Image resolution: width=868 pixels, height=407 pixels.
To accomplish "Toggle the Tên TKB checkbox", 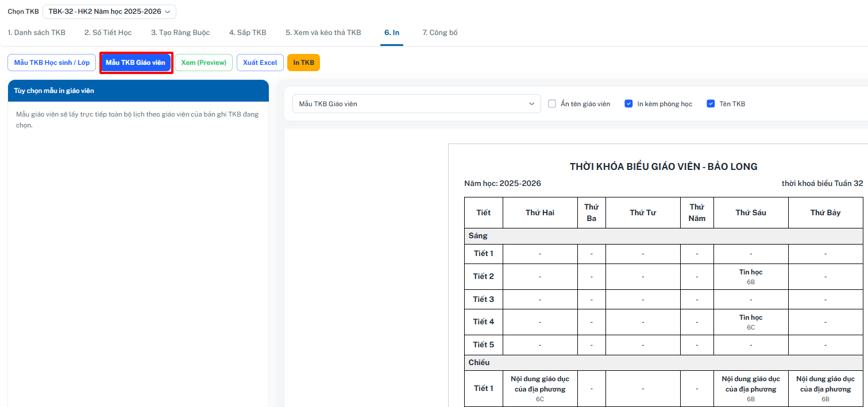I will click(x=711, y=104).
